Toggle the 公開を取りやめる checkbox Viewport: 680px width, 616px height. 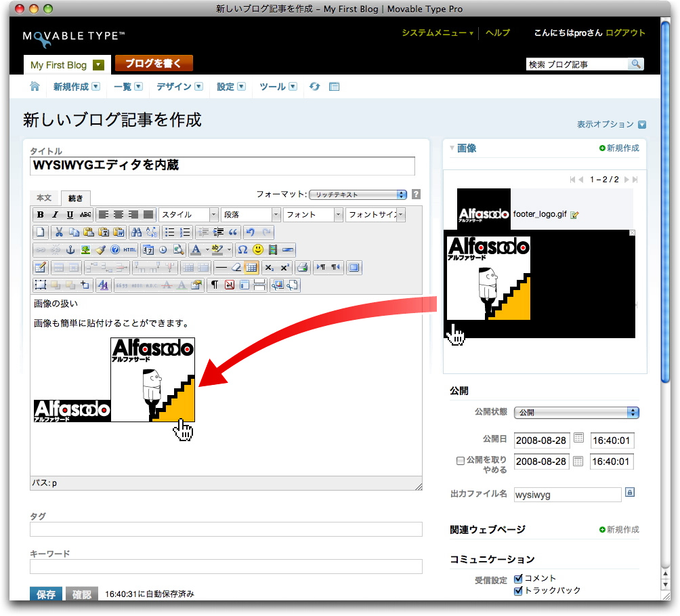(x=460, y=461)
